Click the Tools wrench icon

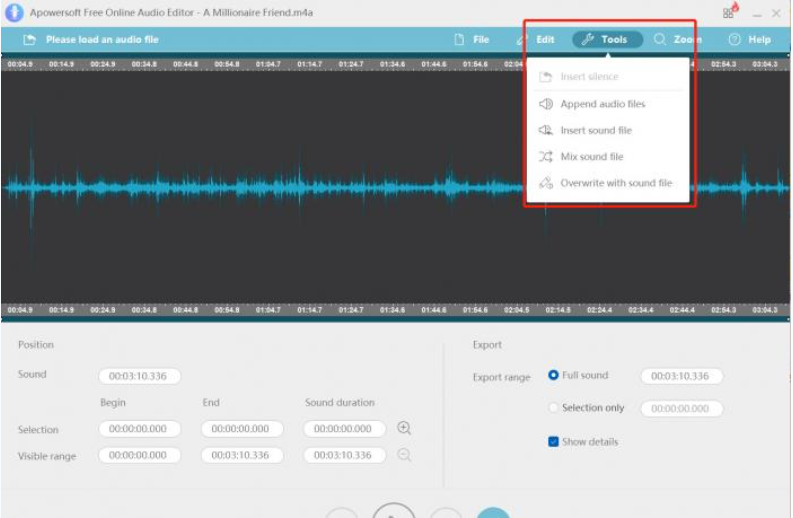[x=587, y=39]
